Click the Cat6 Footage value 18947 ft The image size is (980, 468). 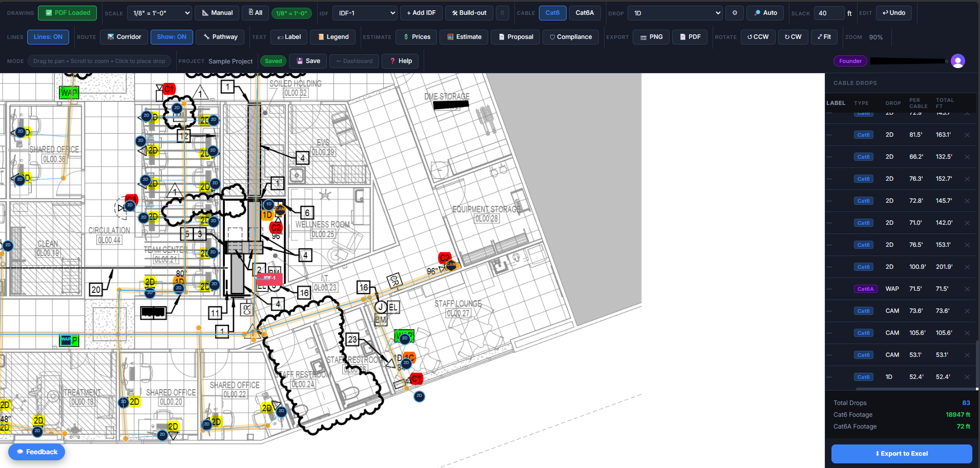point(958,415)
